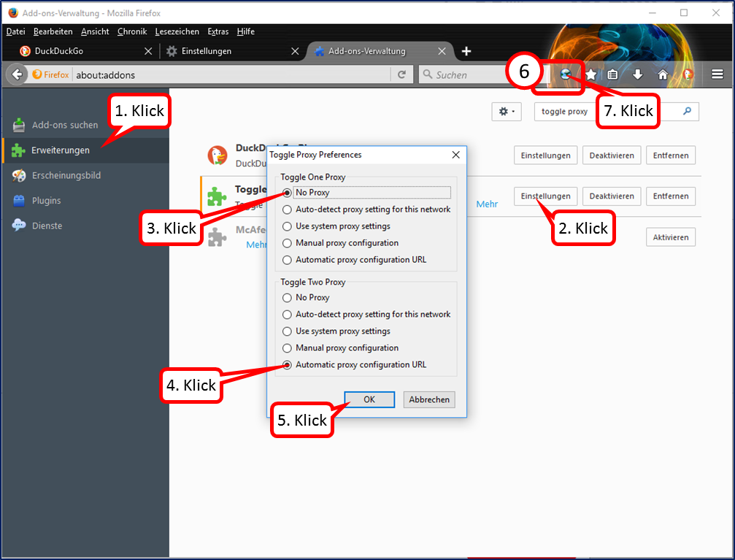Click Abbrechen to cancel the dialog
Screen dimensions: 735x560
click(429, 399)
